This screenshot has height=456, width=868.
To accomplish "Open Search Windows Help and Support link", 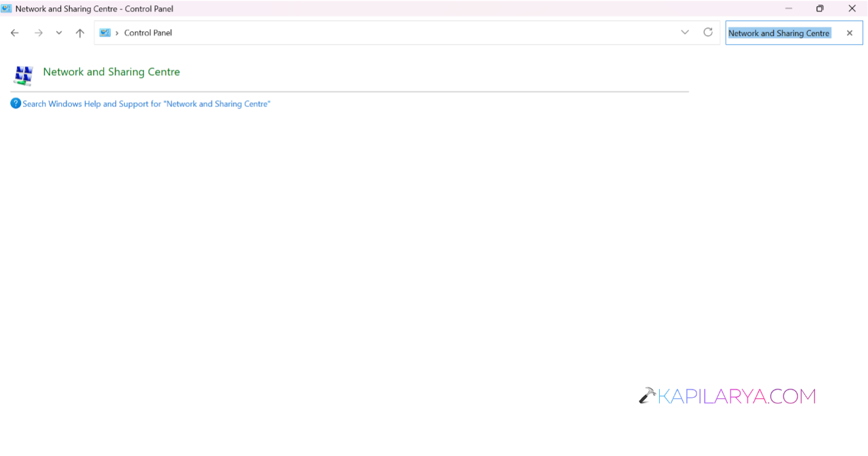I will 146,104.
